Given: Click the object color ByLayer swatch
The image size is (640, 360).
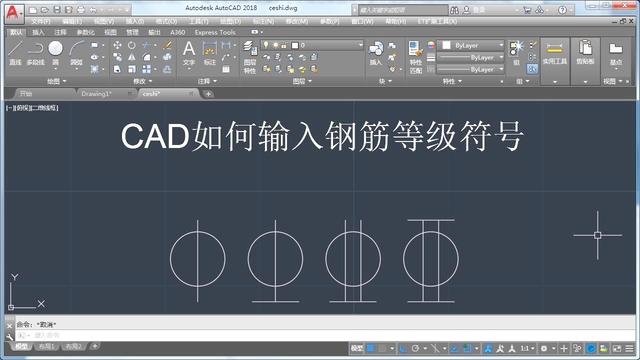Looking at the screenshot, I should pos(447,45).
